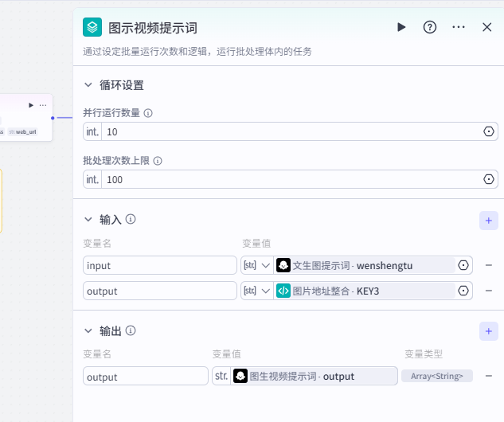Remove the 图片地址整合 KEY3 variable row
Image resolution: width=504 pixels, height=422 pixels.
(489, 291)
